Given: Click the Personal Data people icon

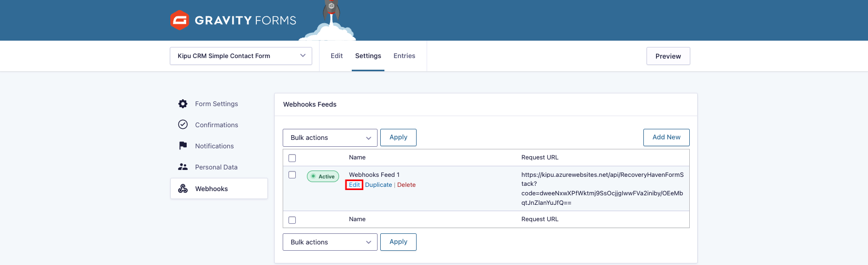Looking at the screenshot, I should click(183, 167).
